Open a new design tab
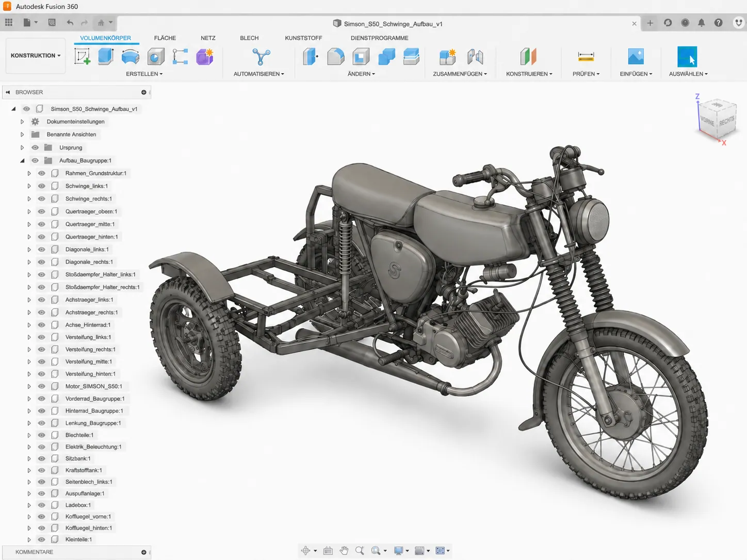Image resolution: width=747 pixels, height=560 pixels. pyautogui.click(x=650, y=23)
